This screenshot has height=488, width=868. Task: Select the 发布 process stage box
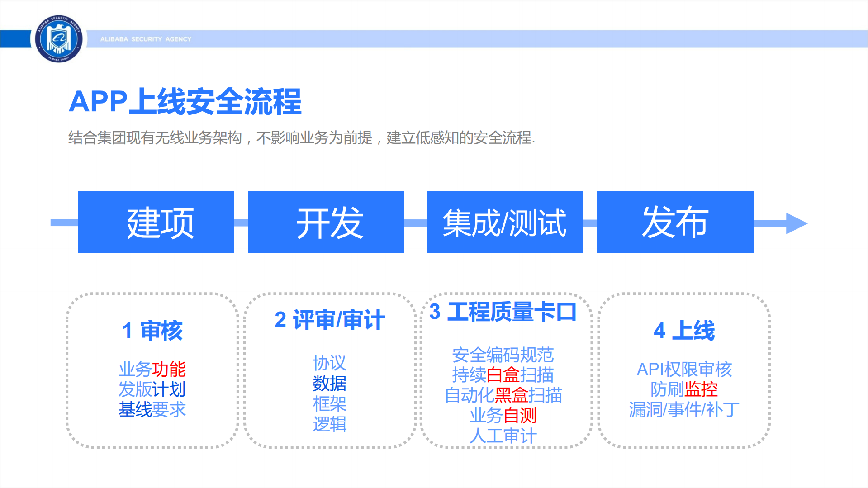[x=674, y=223]
